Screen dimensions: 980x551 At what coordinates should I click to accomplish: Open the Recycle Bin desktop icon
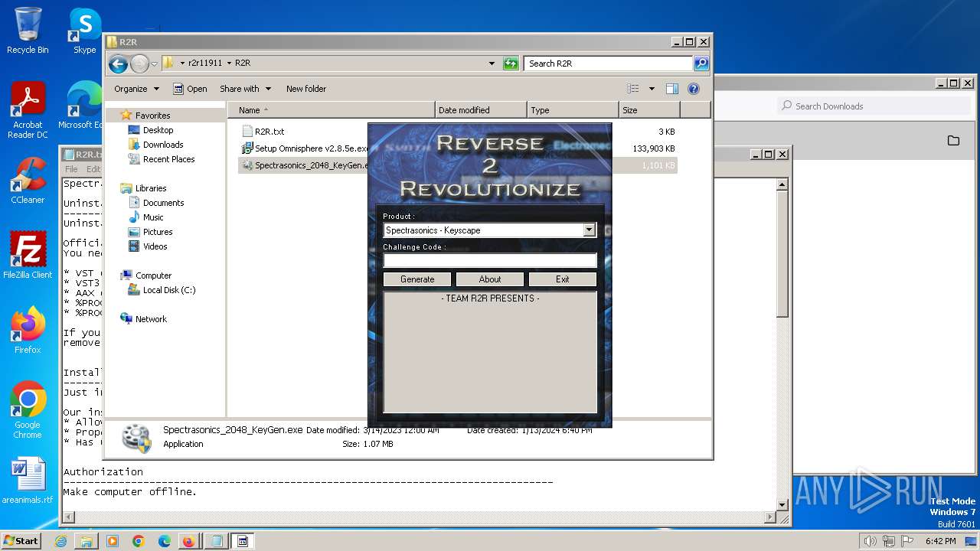pos(28,31)
